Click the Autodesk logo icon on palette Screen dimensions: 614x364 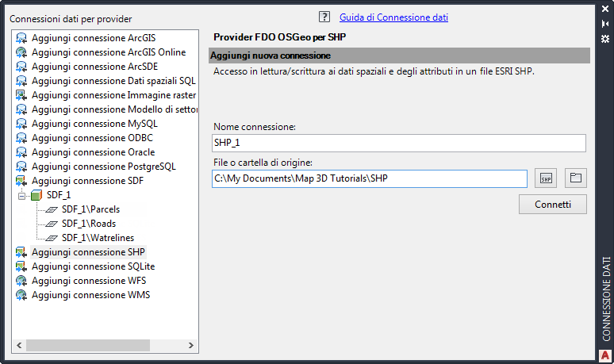604,354
